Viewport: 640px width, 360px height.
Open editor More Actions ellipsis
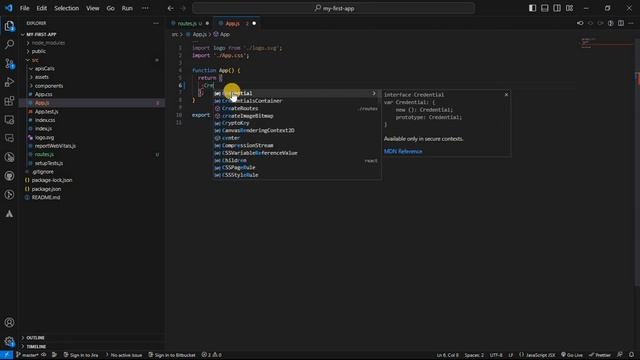pos(631,23)
